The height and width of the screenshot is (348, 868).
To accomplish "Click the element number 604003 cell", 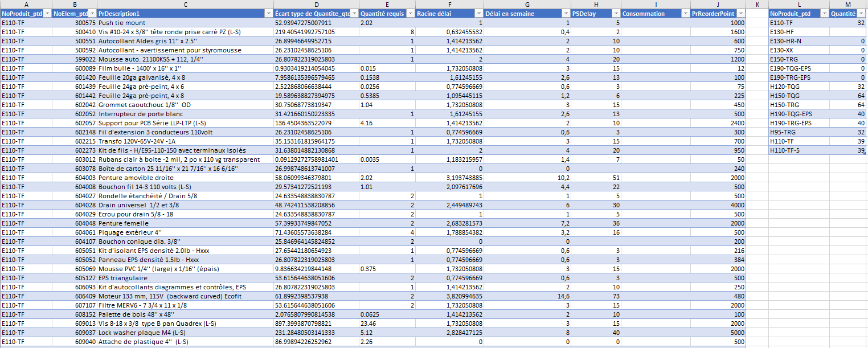I will (71, 178).
